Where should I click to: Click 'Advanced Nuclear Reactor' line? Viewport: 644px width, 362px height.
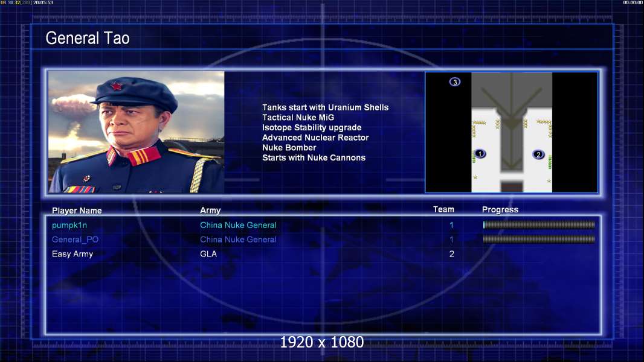click(x=315, y=138)
